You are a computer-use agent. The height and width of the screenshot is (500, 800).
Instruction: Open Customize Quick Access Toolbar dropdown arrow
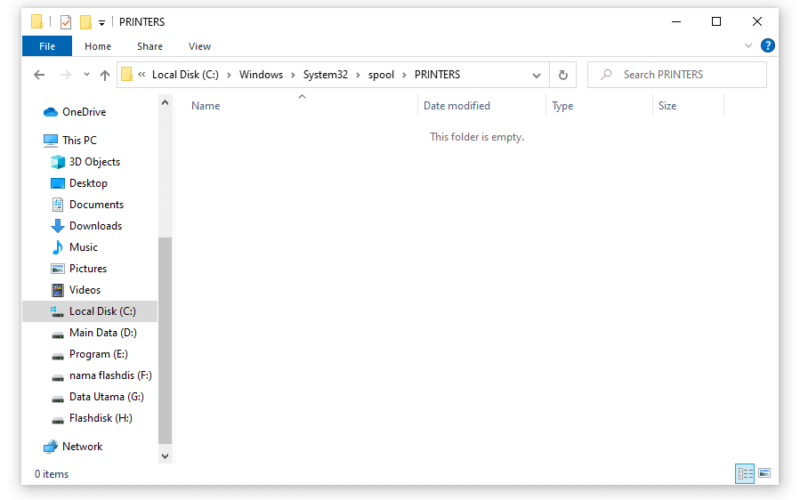[102, 22]
